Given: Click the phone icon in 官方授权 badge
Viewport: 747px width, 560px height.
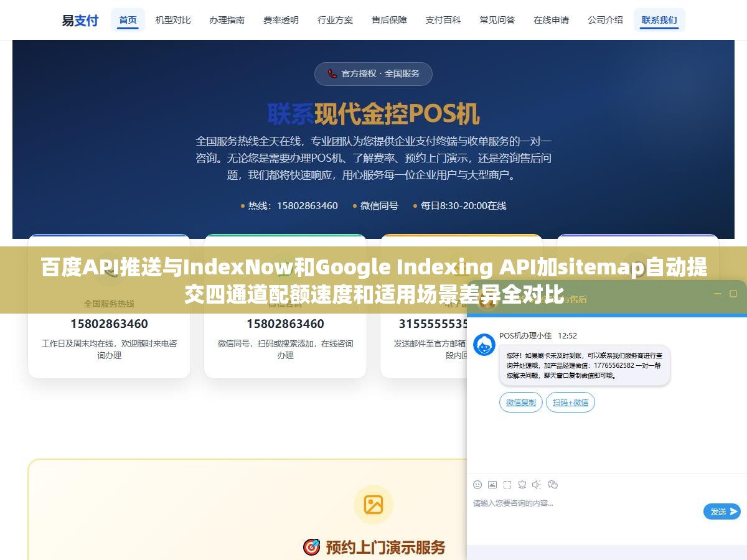Looking at the screenshot, I should point(332,73).
